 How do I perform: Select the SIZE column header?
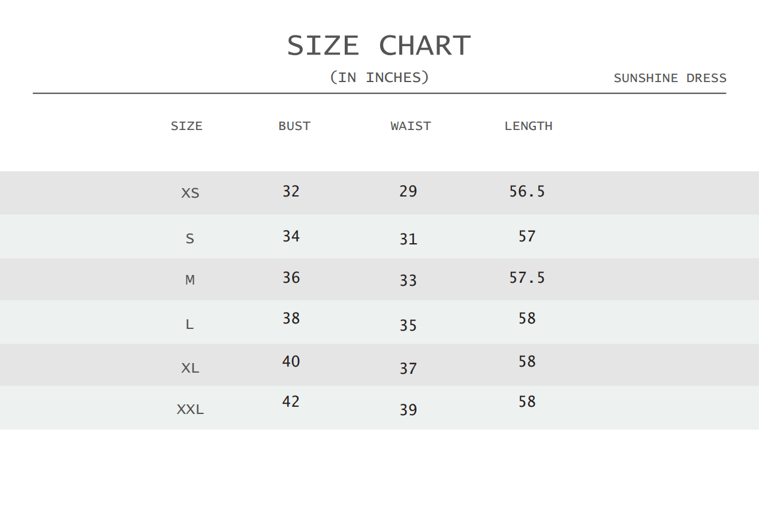coord(186,126)
